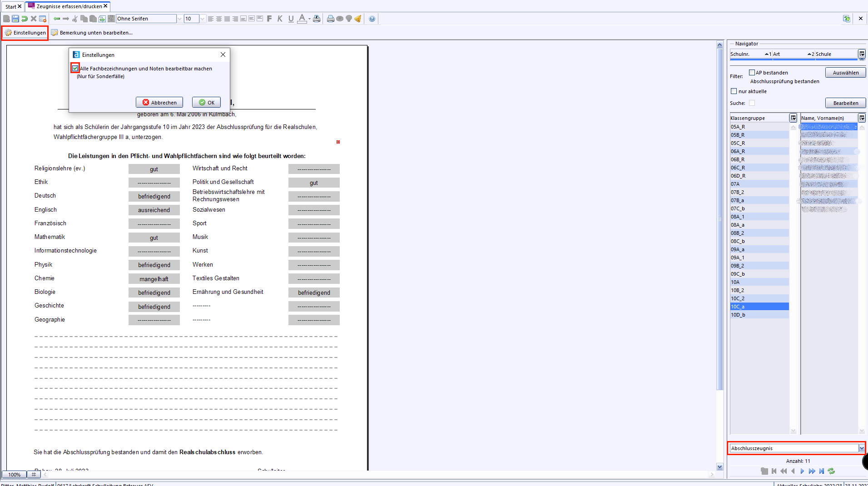868x486 pixels.
Task: Select class group 10A in list
Action: tap(759, 282)
